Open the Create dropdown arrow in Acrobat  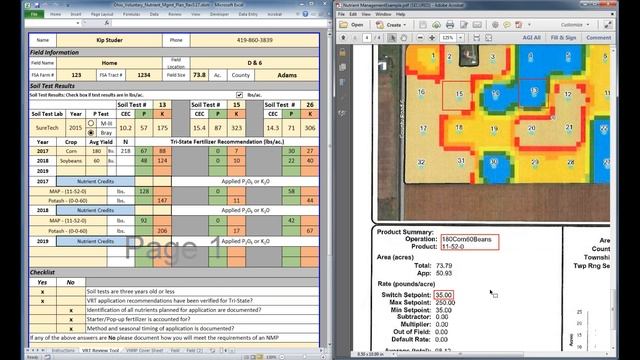[405, 25]
